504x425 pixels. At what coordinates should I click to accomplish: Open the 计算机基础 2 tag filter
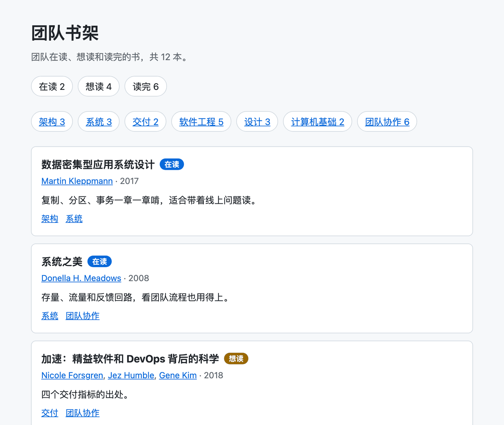tap(318, 122)
